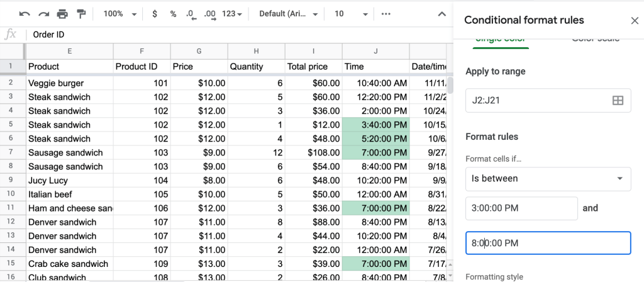Close the Conditional format rules panel

pos(634,21)
